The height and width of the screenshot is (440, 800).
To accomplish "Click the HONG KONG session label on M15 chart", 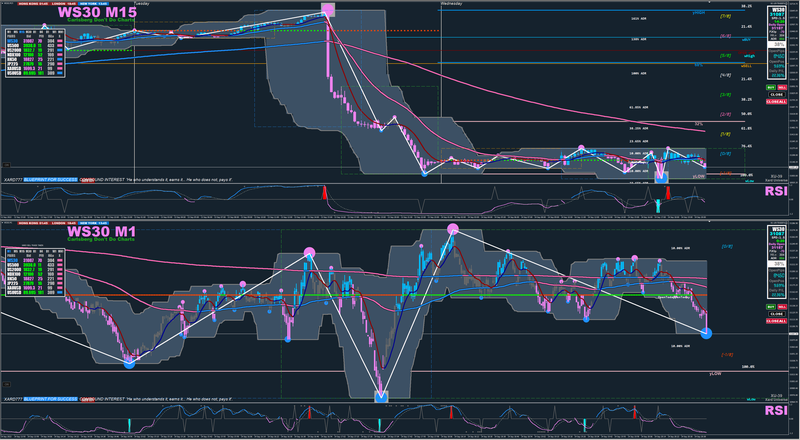I will click(x=31, y=4).
